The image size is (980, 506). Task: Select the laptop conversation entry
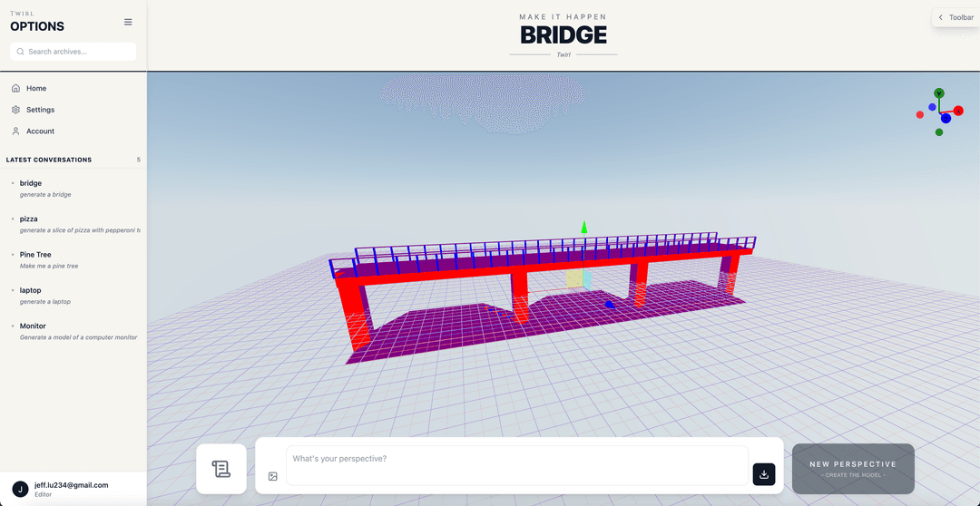click(x=32, y=290)
